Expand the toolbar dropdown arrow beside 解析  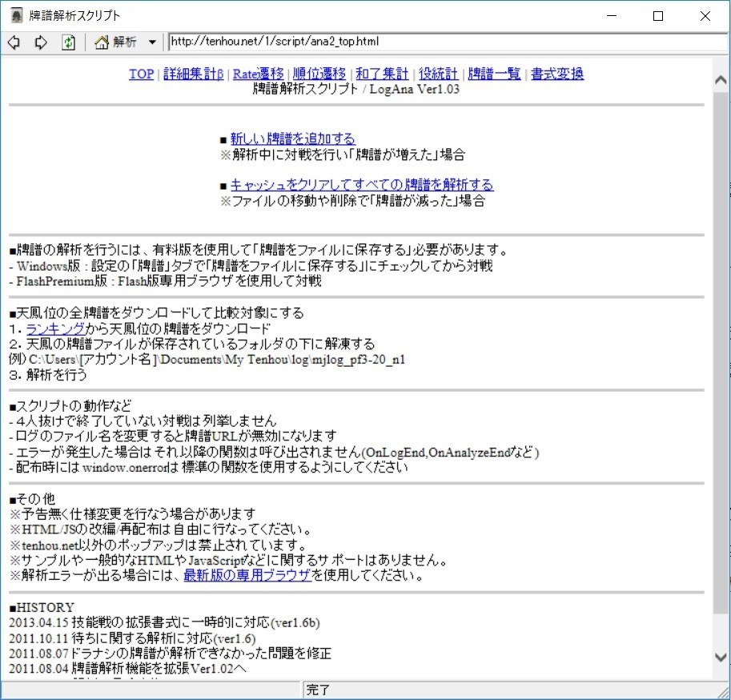tap(152, 42)
